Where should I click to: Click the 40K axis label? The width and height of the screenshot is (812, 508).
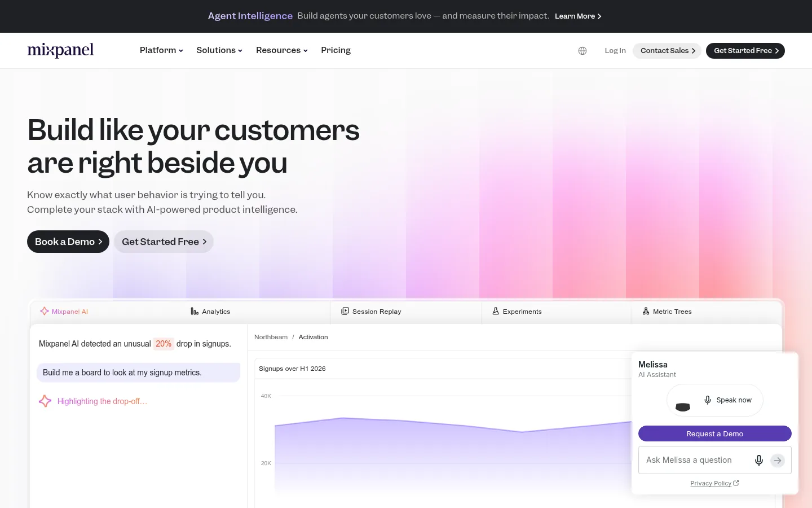(x=266, y=396)
